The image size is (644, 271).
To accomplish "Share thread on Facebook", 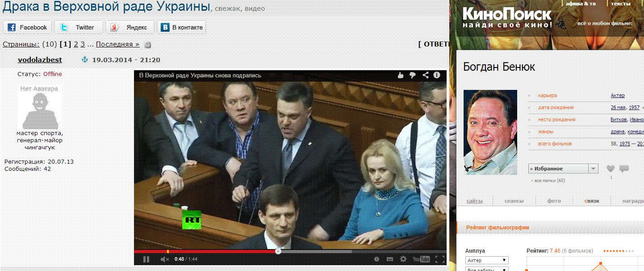I will 27,27.
